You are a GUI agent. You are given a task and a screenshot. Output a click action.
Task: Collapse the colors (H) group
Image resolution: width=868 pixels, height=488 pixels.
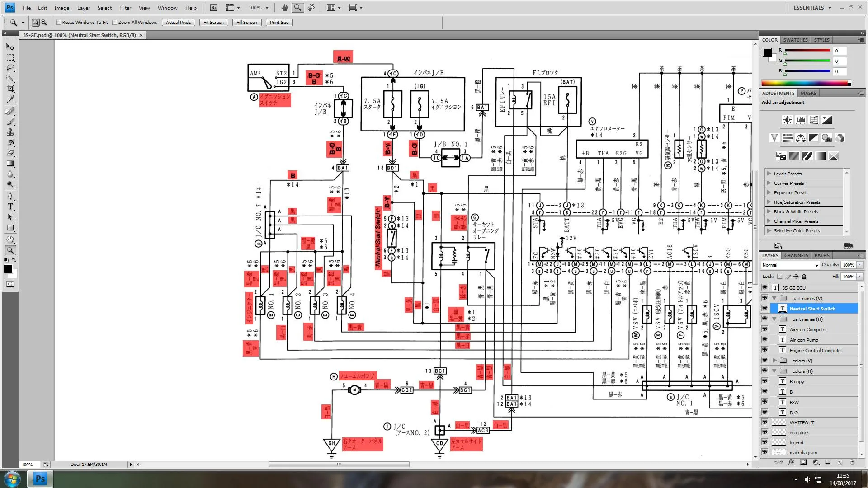[x=774, y=371]
